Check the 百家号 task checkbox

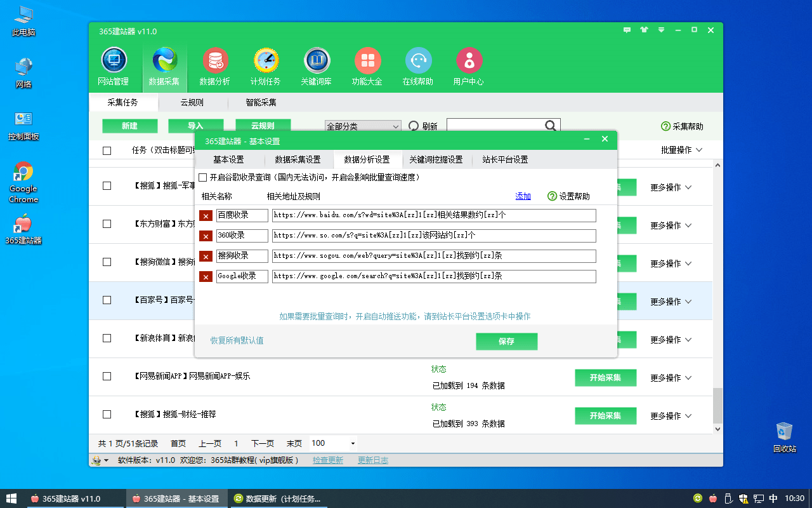107,300
